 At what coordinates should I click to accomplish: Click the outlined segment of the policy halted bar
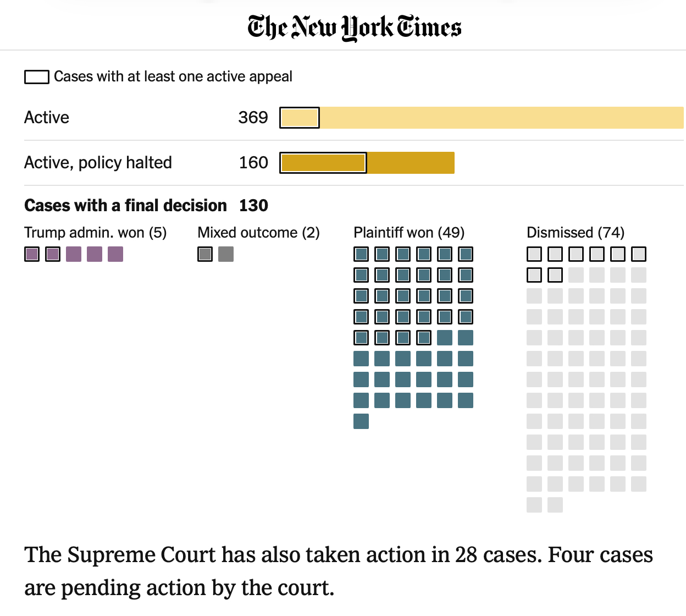pos(323,163)
